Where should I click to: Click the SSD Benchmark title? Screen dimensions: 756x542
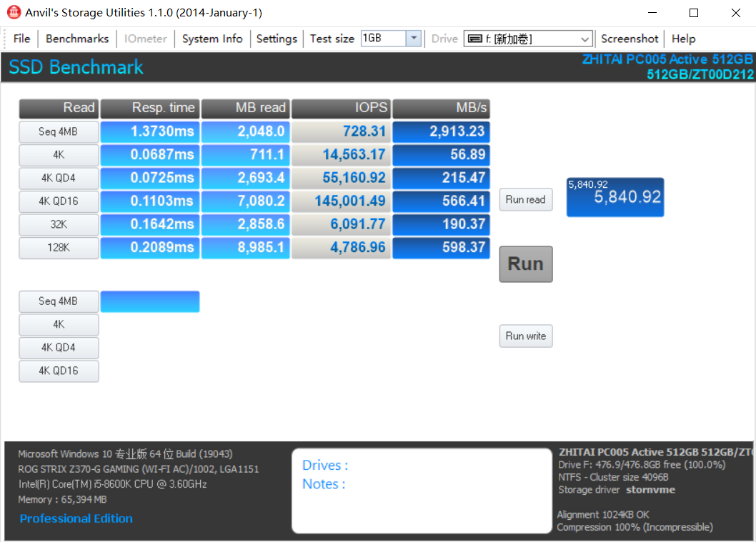pos(76,67)
